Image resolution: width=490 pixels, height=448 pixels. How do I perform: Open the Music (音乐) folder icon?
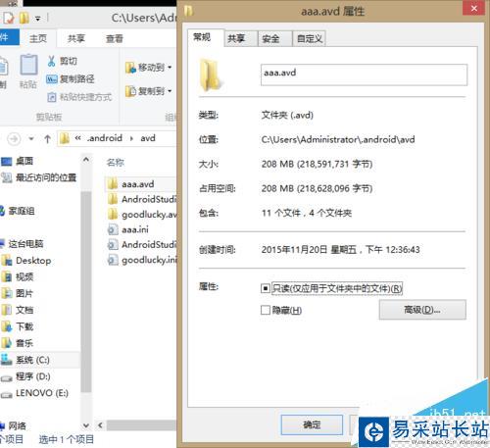tap(7, 343)
